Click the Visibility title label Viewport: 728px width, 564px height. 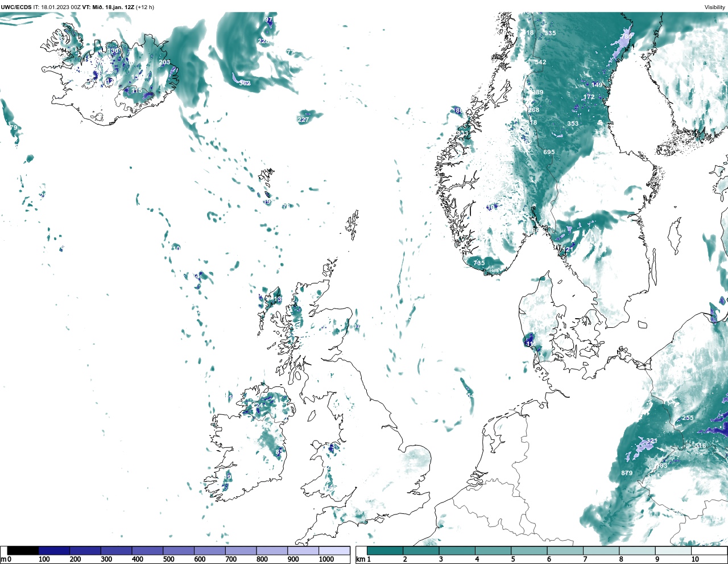click(x=714, y=7)
